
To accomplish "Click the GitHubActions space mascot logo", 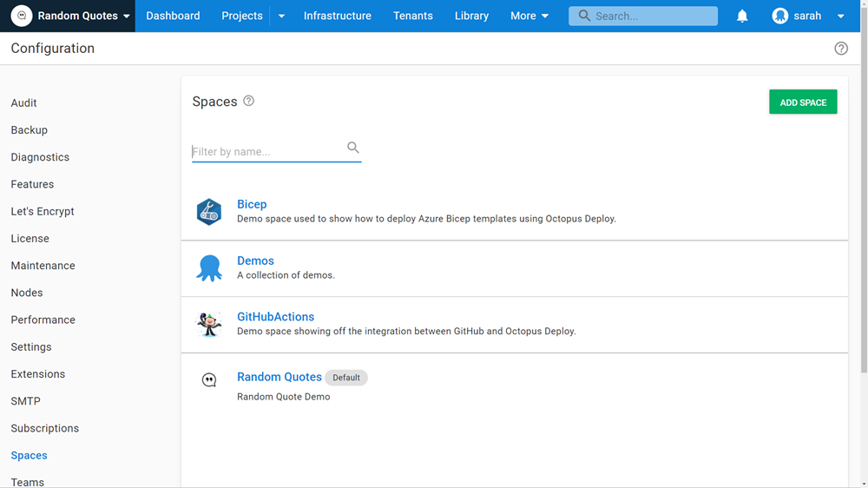I will [208, 325].
